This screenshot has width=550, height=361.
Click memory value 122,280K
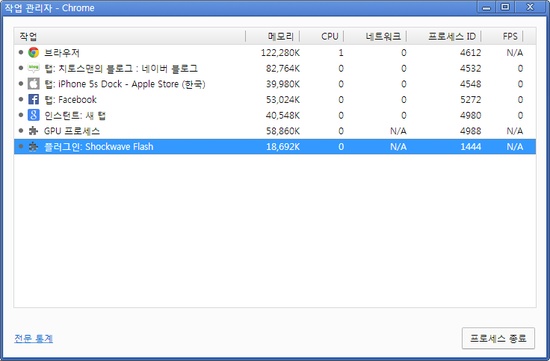click(x=280, y=53)
